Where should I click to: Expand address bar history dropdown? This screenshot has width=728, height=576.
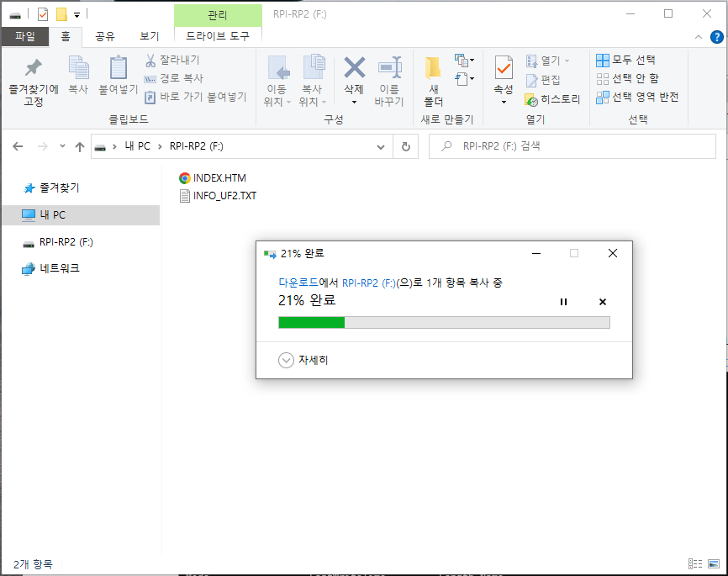pos(381,147)
